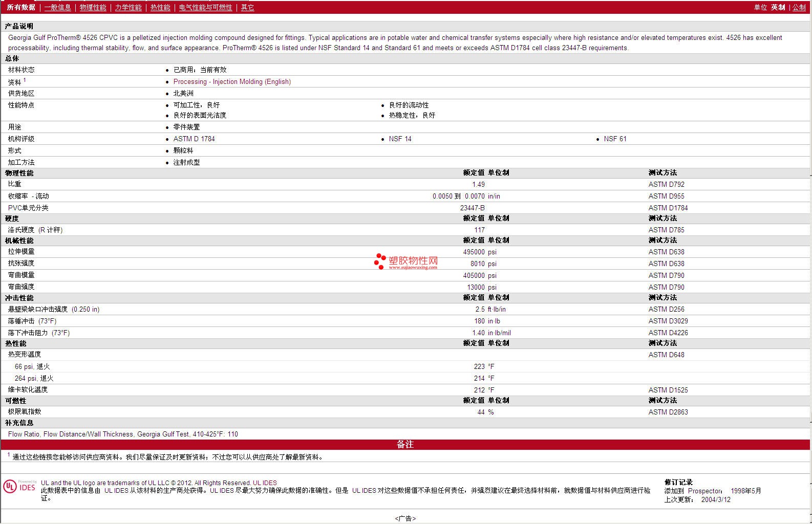Click 注射成型 processing method

[x=186, y=162]
